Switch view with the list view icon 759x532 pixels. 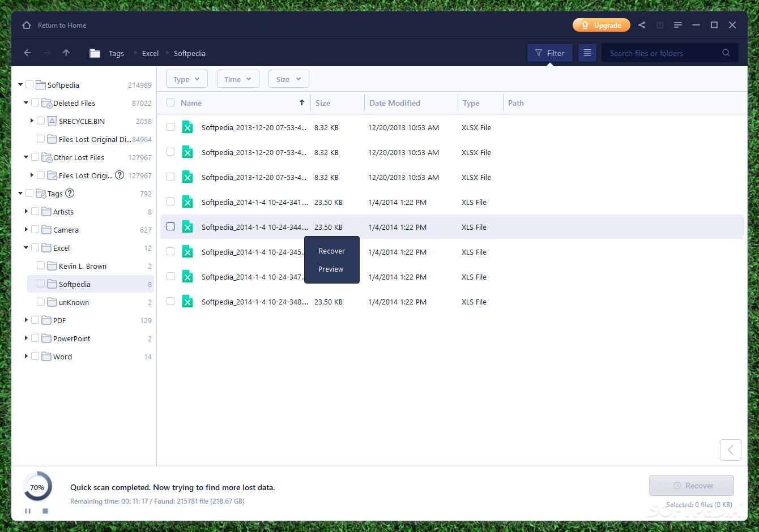587,53
